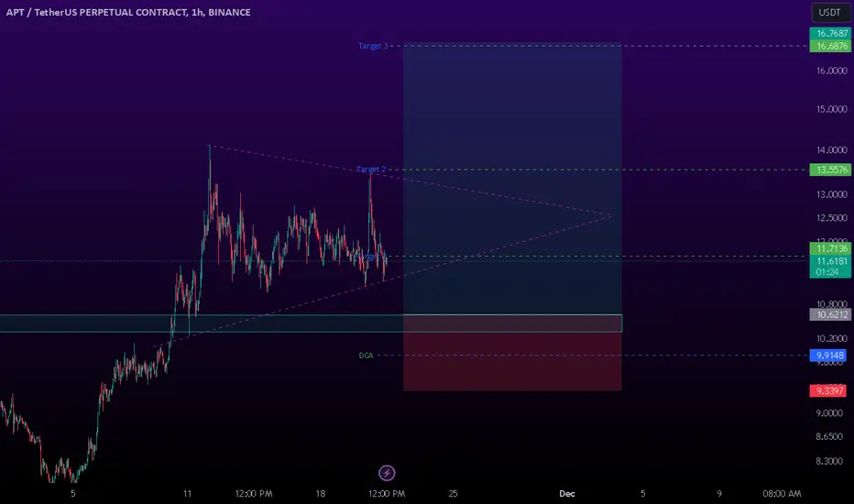Open the USDT currency selector

(x=829, y=12)
